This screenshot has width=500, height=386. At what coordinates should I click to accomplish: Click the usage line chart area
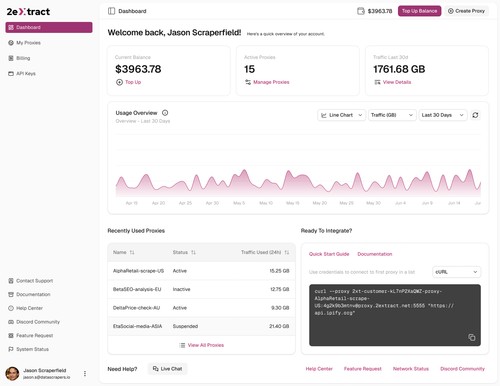click(x=298, y=165)
